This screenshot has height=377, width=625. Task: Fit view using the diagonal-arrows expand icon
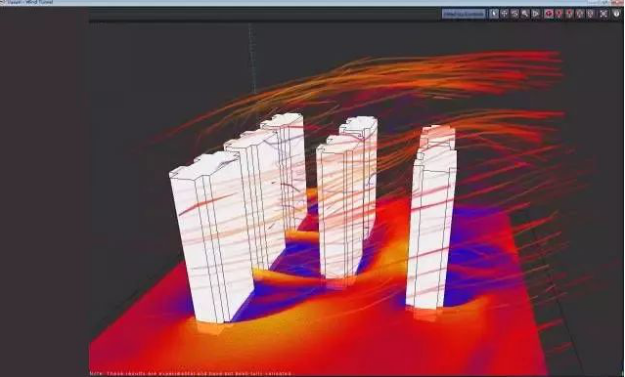click(603, 14)
